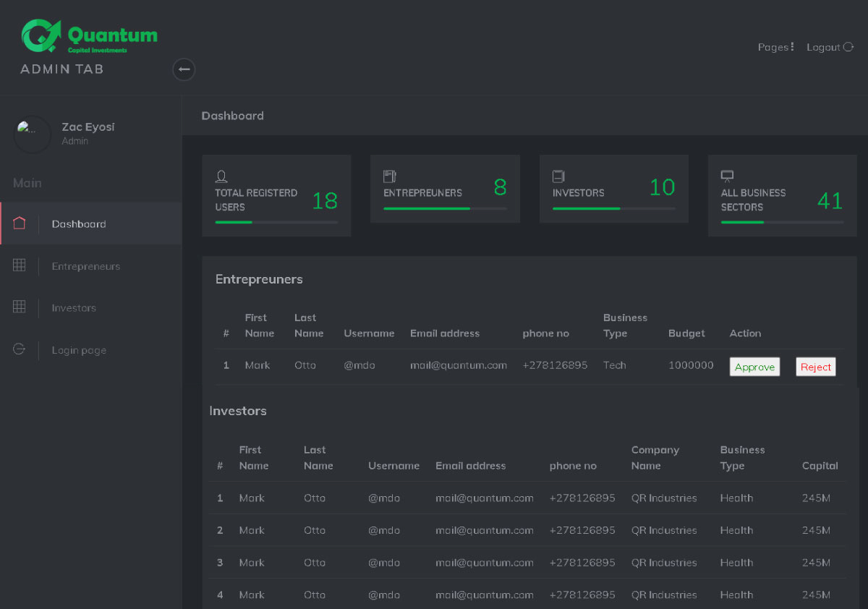This screenshot has width=868, height=609.
Task: Click the Total Registered Users icon
Action: (x=221, y=176)
